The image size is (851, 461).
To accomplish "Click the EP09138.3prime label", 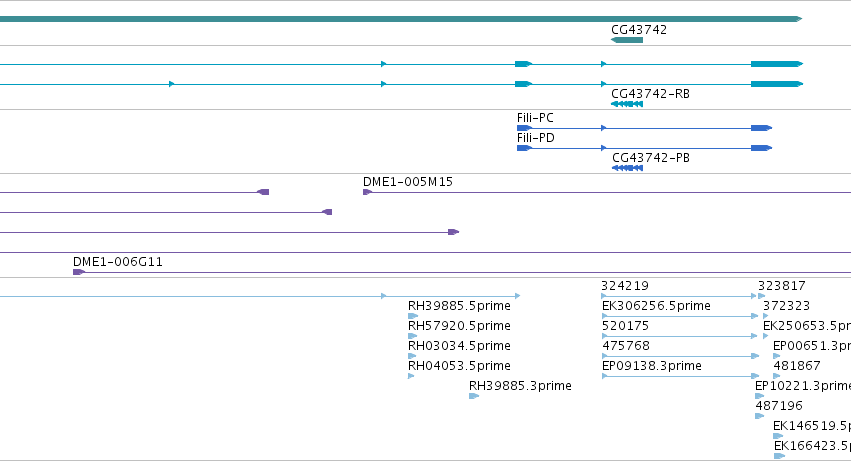I will click(652, 366).
